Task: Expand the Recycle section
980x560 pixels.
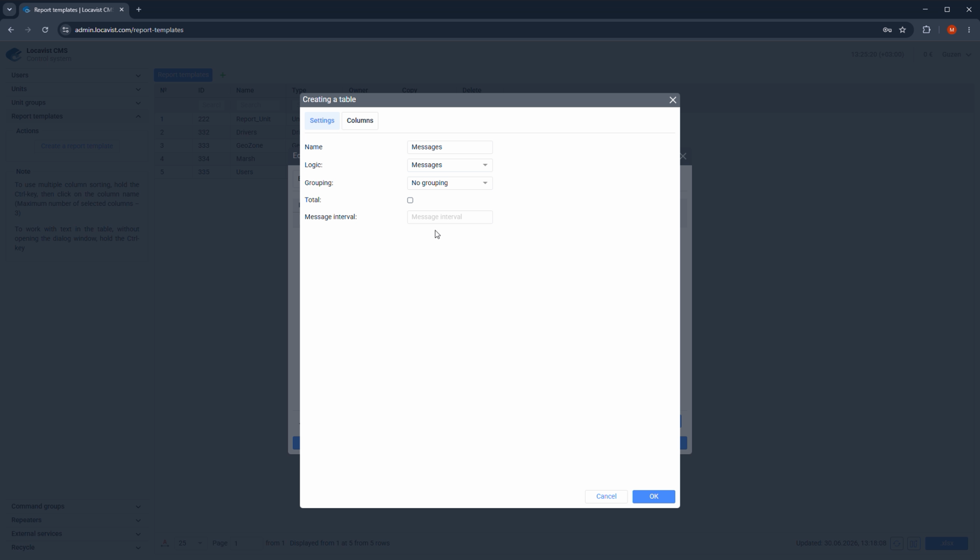Action: (x=76, y=547)
